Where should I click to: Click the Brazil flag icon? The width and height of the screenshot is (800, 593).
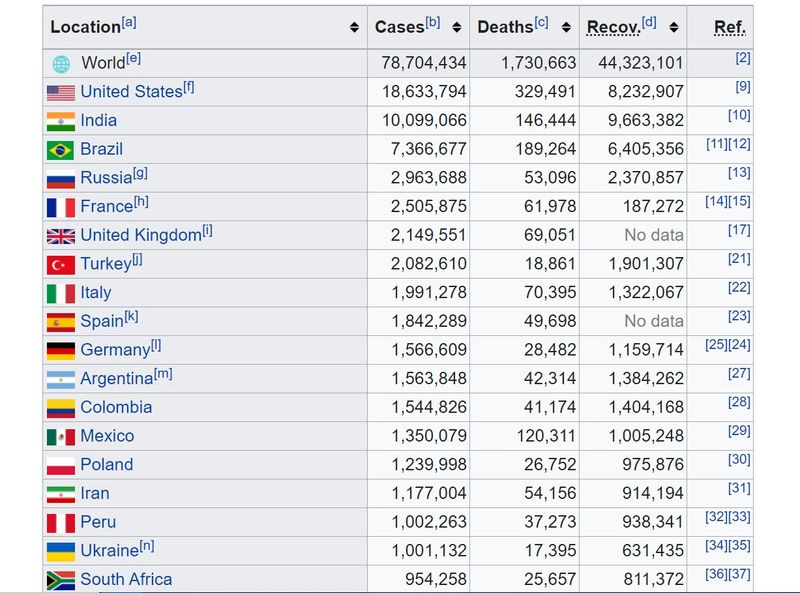click(x=61, y=150)
